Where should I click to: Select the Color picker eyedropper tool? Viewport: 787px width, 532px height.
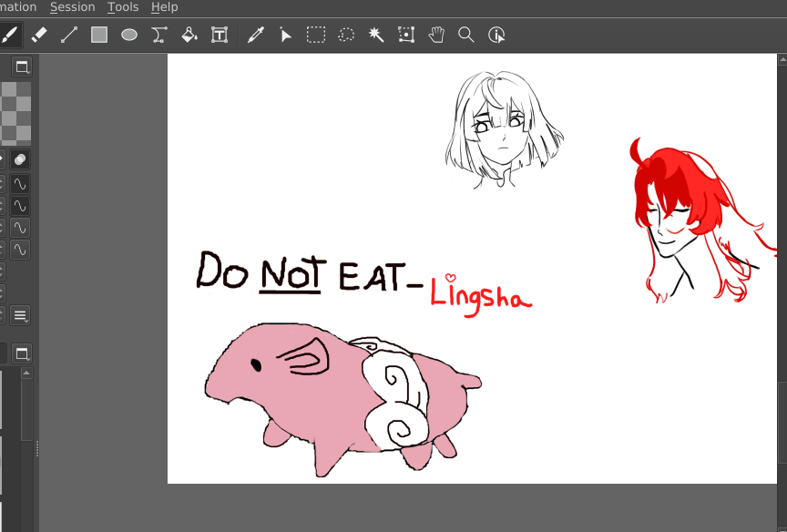pyautogui.click(x=256, y=36)
